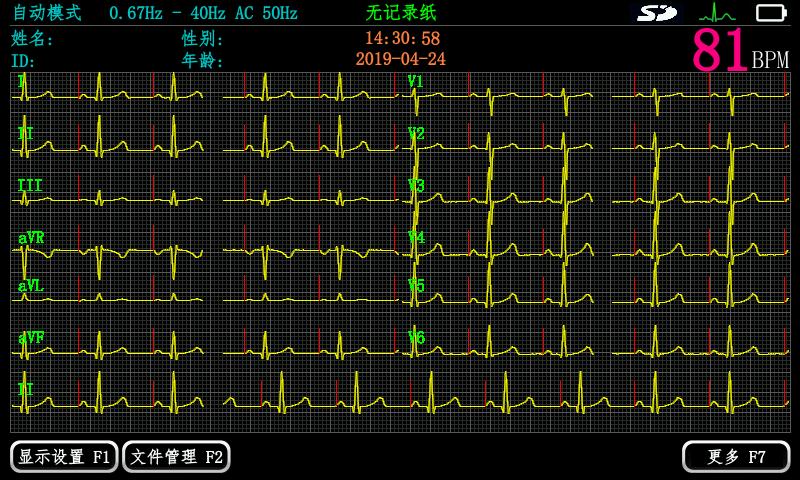
Task: Click the AC 50Hz filter indicator
Action: [267, 13]
